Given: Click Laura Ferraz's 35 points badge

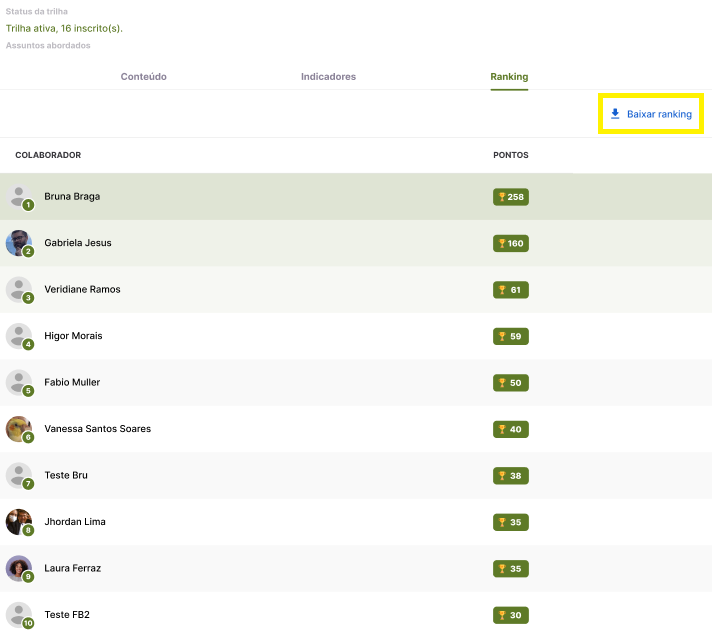Looking at the screenshot, I should click(x=511, y=568).
